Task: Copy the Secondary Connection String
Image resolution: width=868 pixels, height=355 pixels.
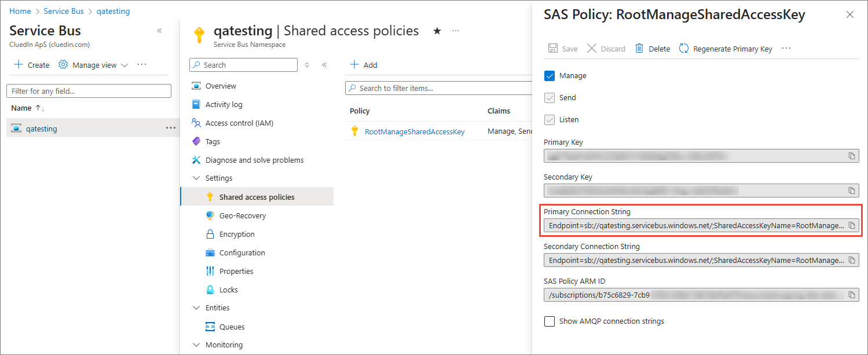Action: 851,260
